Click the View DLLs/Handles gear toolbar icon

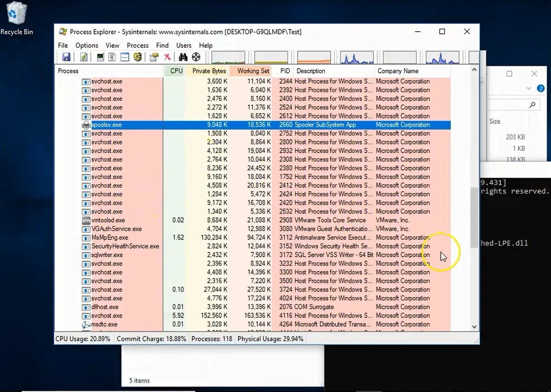[138, 57]
